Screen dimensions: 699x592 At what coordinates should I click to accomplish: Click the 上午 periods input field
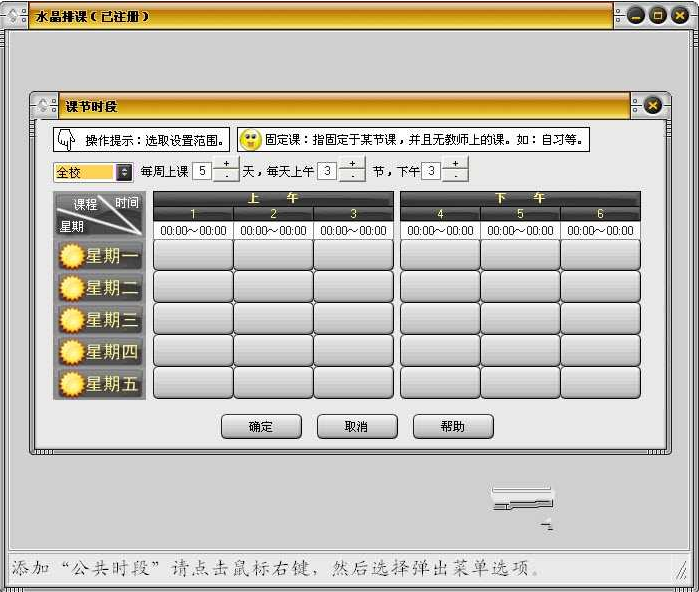(327, 171)
